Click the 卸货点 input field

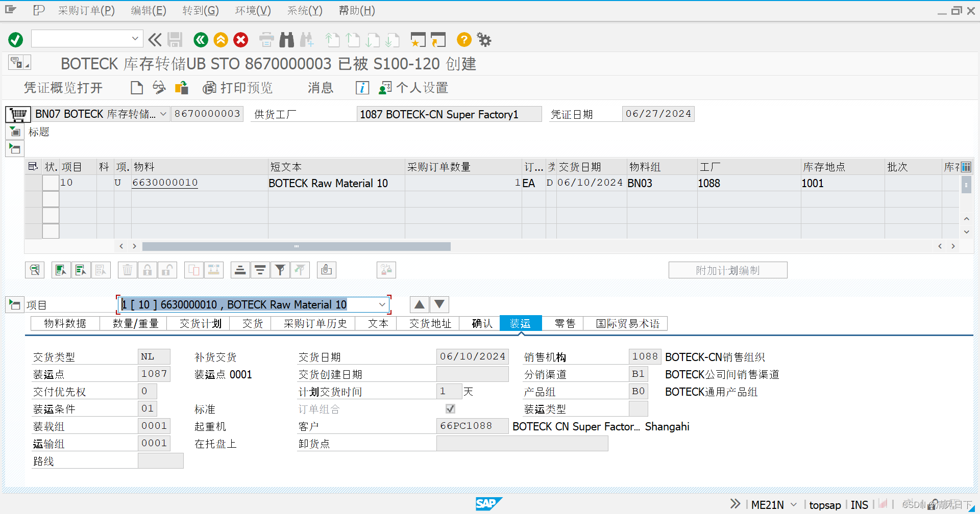522,444
